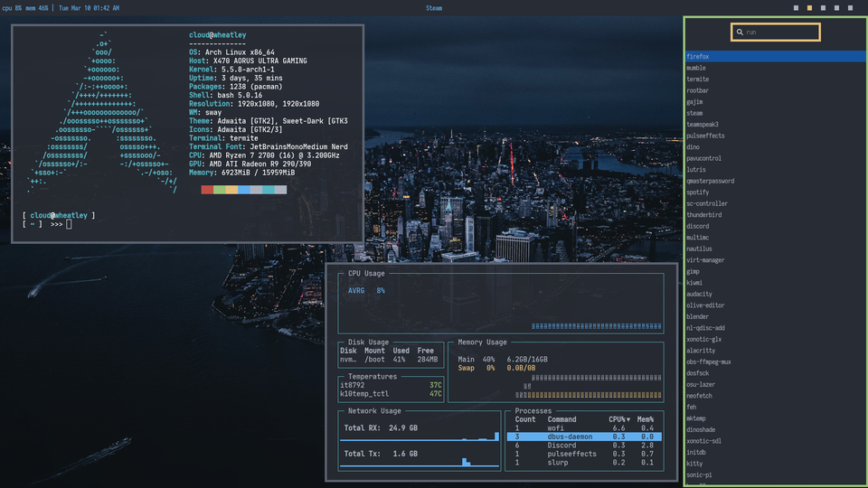Click the Steam window title in top bar
The width and height of the screenshot is (868, 488).
434,8
